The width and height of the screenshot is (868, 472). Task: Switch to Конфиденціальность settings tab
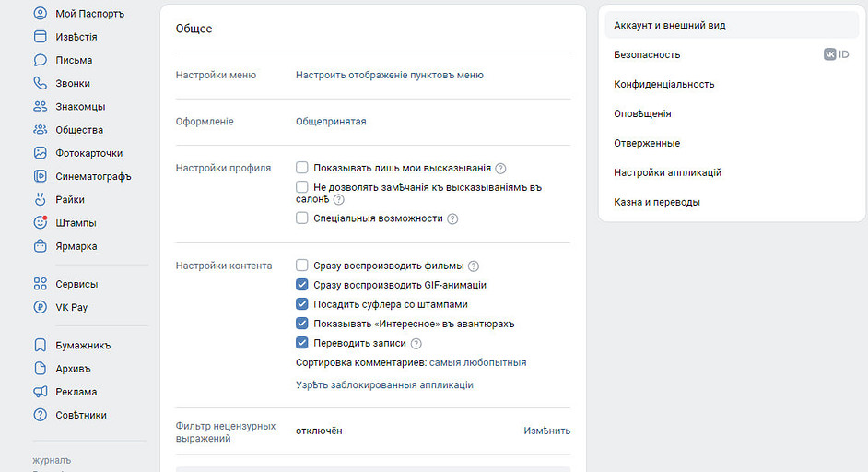(664, 84)
